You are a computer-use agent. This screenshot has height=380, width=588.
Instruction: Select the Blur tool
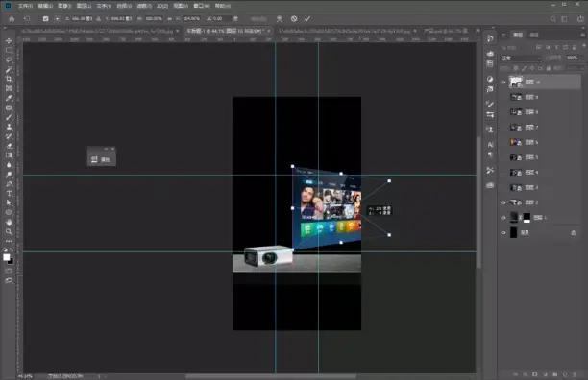(9, 165)
